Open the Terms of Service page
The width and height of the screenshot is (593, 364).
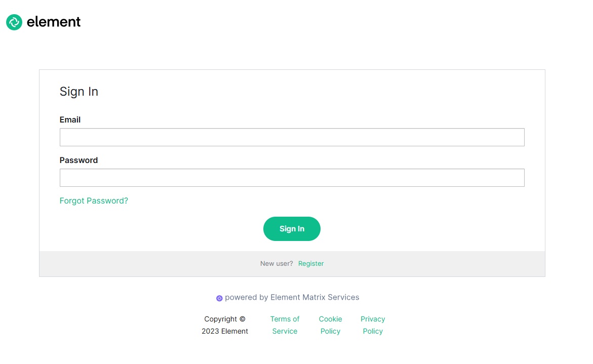285,325
